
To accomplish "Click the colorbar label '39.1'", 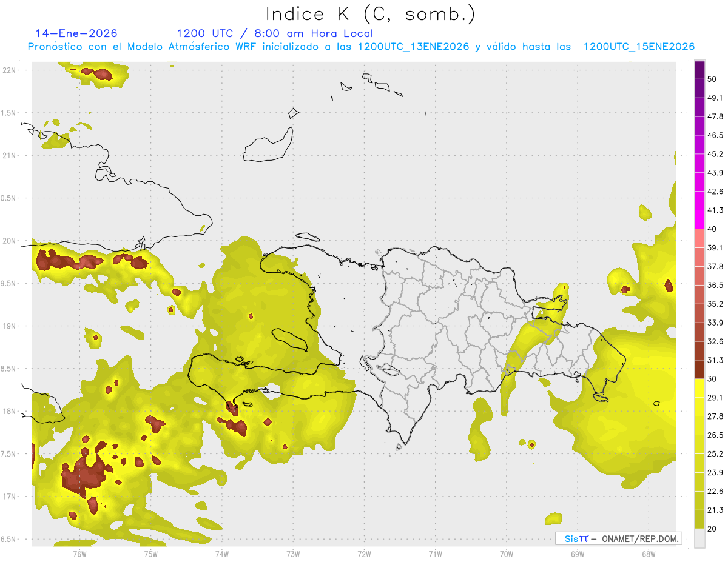I will [x=715, y=248].
